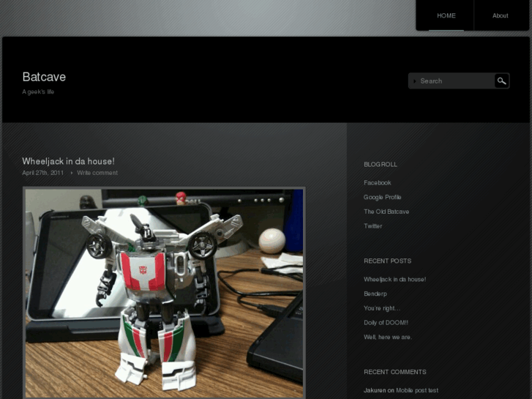Open the About navigation tab
This screenshot has height=399, width=532.
pyautogui.click(x=500, y=15)
